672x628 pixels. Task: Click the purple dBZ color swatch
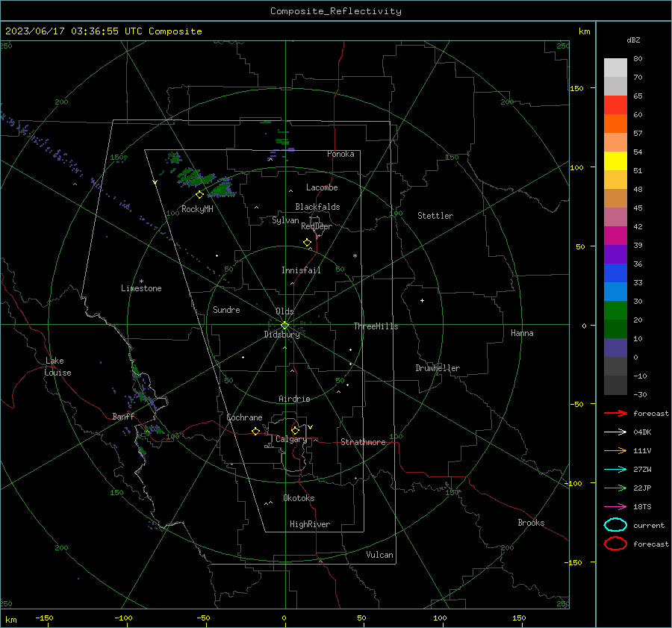[615, 255]
